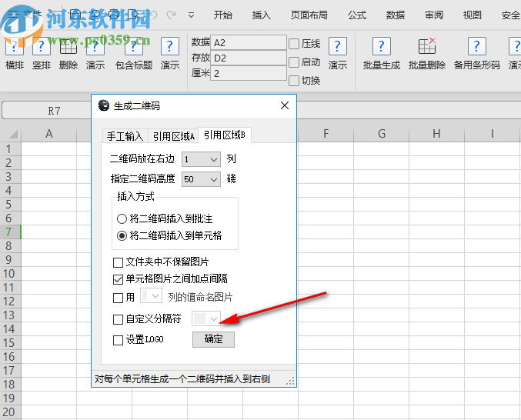Click the 删除 grid icon in the ribbon
Image resolution: width=521 pixels, height=420 pixels.
(x=68, y=46)
